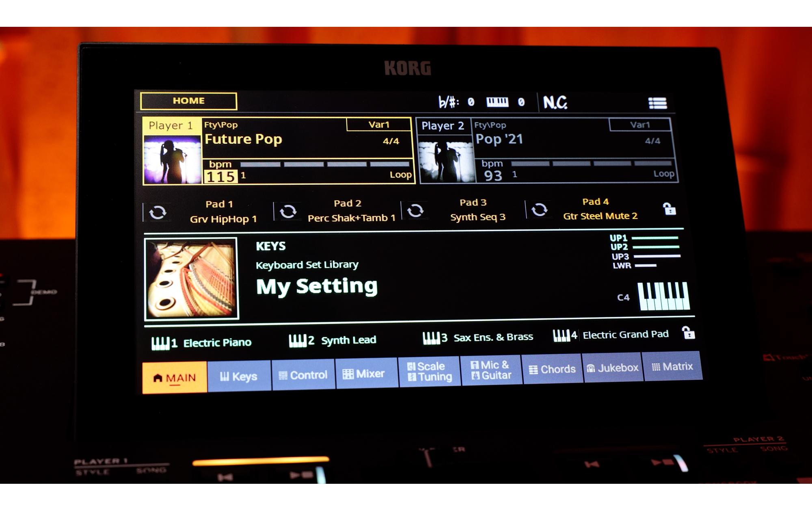Toggle Pad 2 loop sync icon
The image size is (812, 511).
[x=288, y=211]
